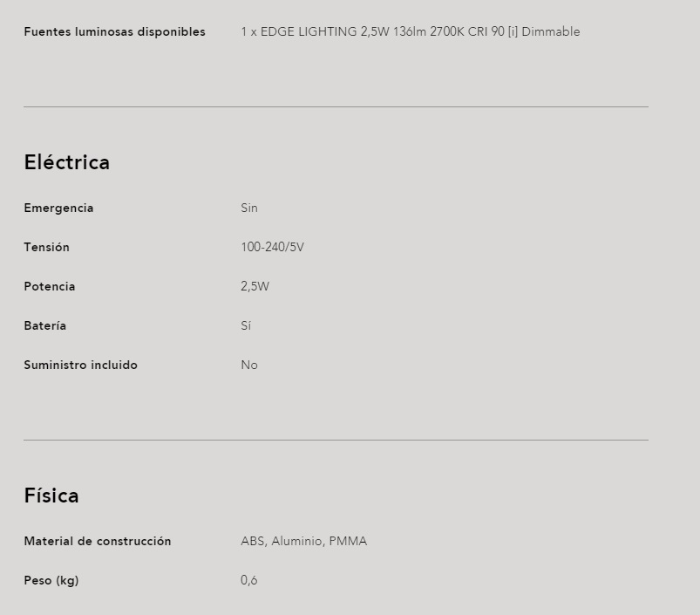This screenshot has height=615, width=700.
Task: Click the ABS, Aluminio, PMMA materials value
Action: pos(304,542)
